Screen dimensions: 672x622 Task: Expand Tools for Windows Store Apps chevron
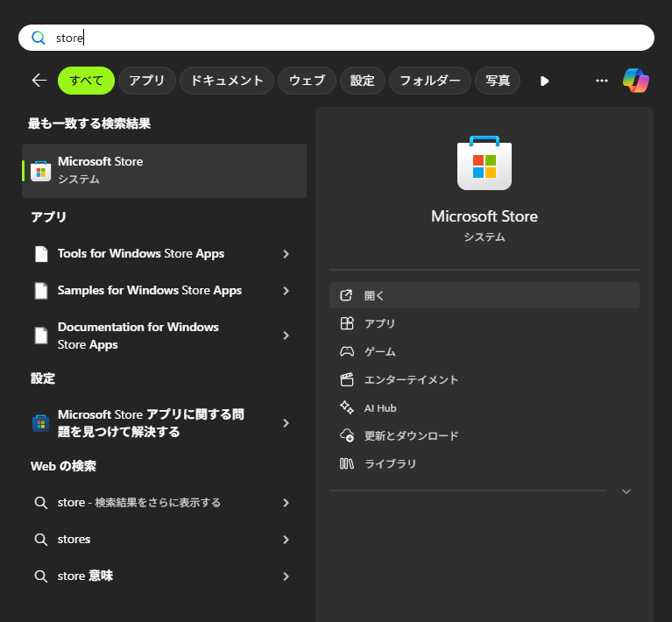(x=286, y=254)
